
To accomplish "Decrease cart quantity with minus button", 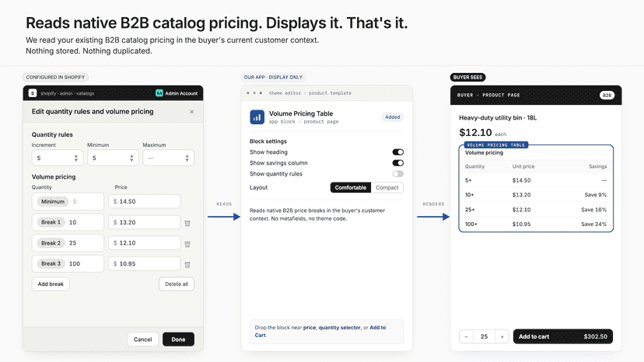I will coord(466,336).
